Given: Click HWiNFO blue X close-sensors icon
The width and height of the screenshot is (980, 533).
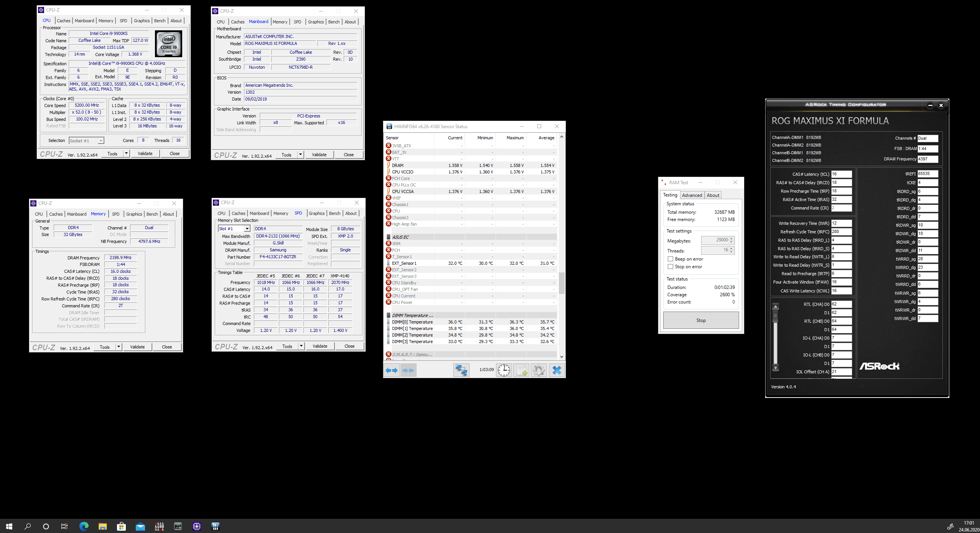Looking at the screenshot, I should (557, 370).
